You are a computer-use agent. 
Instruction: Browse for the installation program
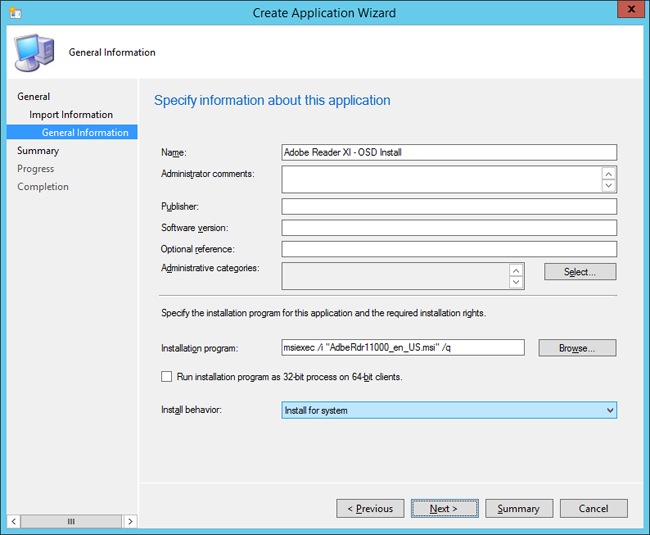coord(579,348)
